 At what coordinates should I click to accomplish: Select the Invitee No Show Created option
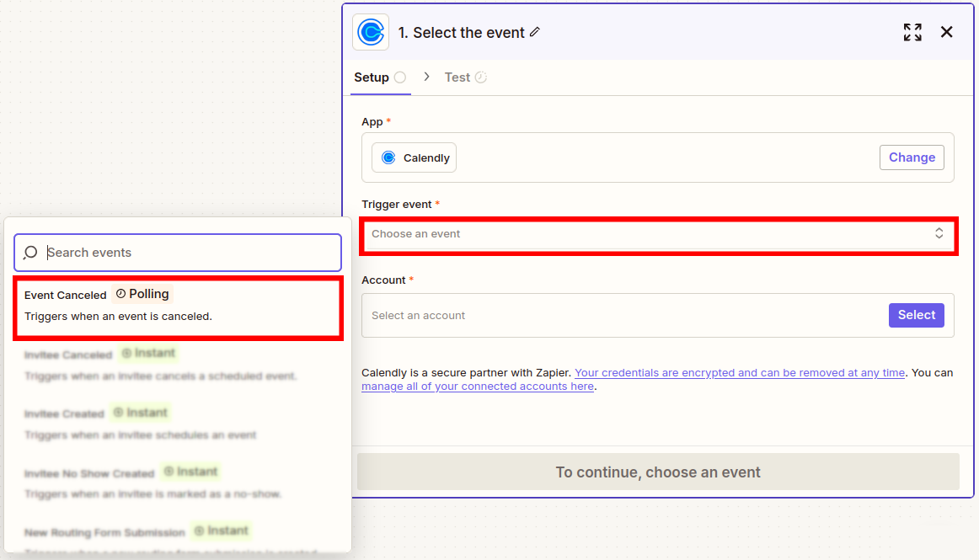point(178,483)
